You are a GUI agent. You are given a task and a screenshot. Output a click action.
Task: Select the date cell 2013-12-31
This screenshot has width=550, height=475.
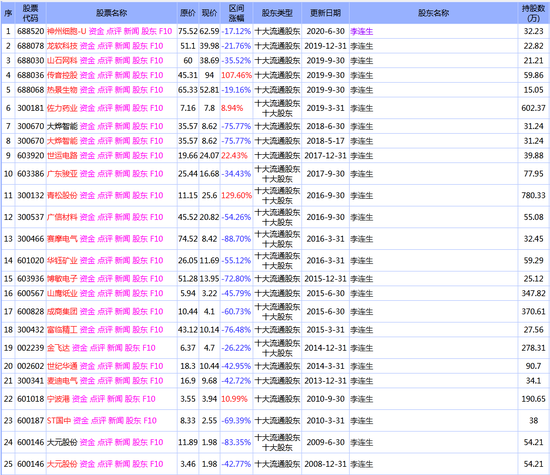(326, 381)
